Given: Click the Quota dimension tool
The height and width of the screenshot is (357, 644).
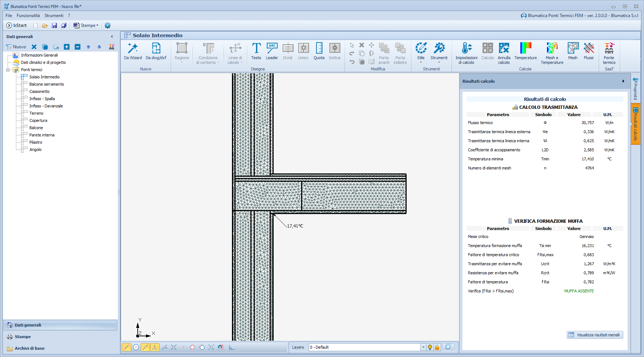Looking at the screenshot, I should point(319,51).
